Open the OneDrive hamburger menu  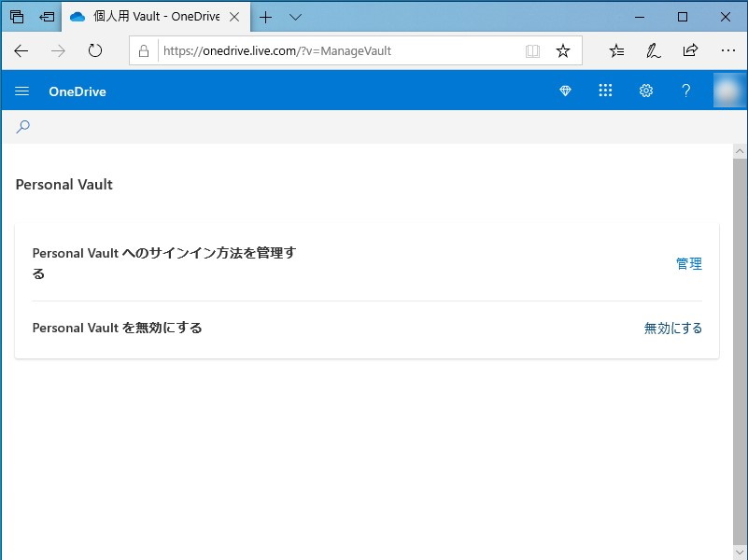[x=21, y=91]
